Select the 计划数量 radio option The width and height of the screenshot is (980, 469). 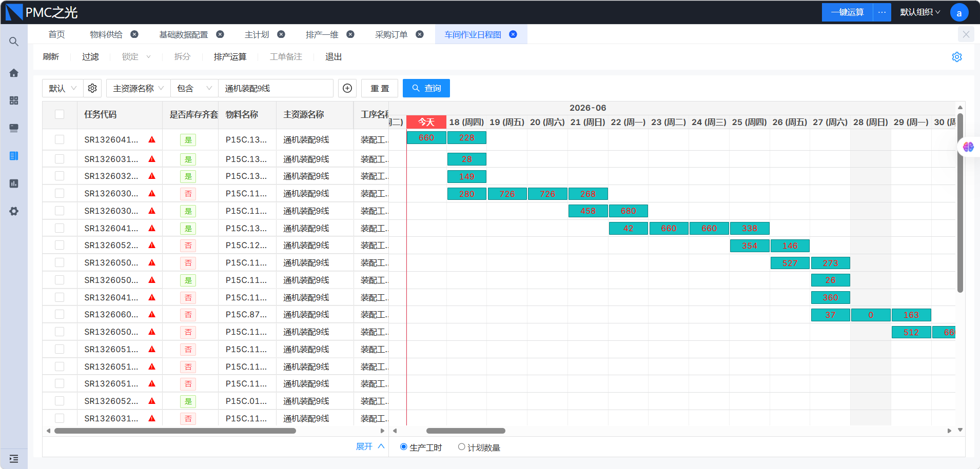tap(462, 447)
